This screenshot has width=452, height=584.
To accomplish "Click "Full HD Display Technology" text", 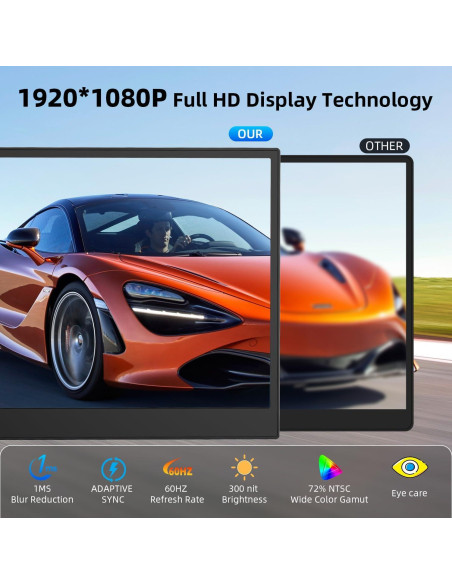I will (303, 100).
